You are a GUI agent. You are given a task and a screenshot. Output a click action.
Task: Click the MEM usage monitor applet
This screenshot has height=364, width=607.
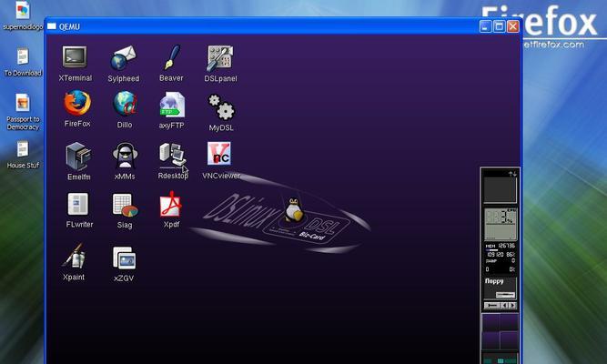click(501, 258)
